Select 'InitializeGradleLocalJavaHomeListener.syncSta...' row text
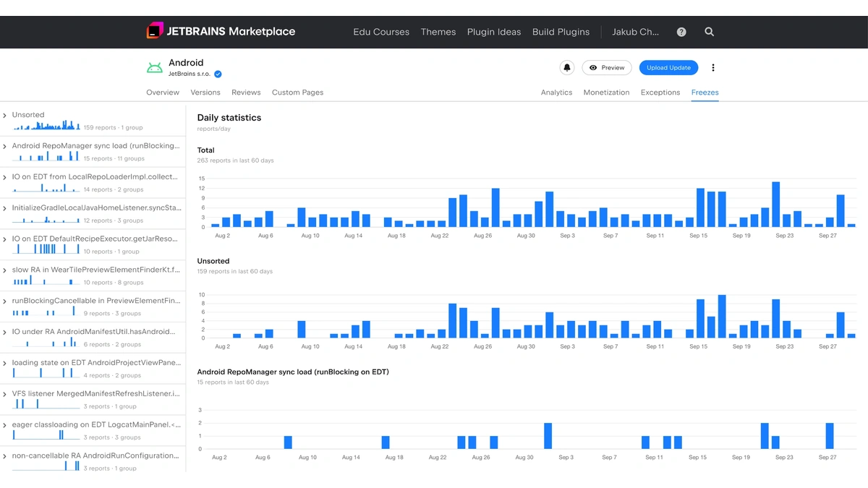Screen dimensions: 868x488 96,208
